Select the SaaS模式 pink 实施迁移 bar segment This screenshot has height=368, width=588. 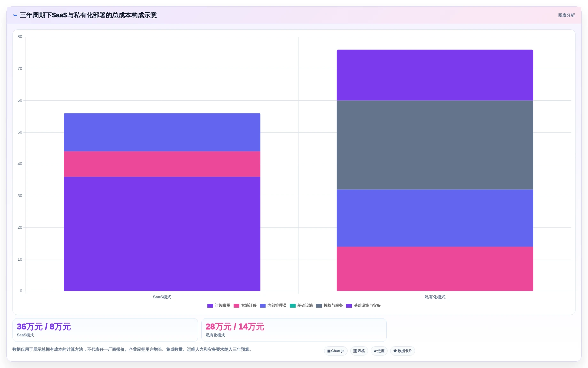click(x=162, y=164)
